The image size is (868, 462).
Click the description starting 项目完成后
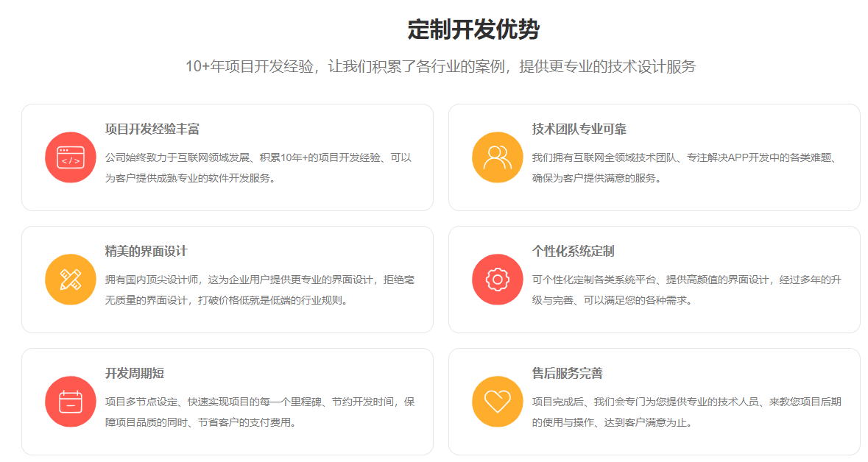(x=686, y=412)
